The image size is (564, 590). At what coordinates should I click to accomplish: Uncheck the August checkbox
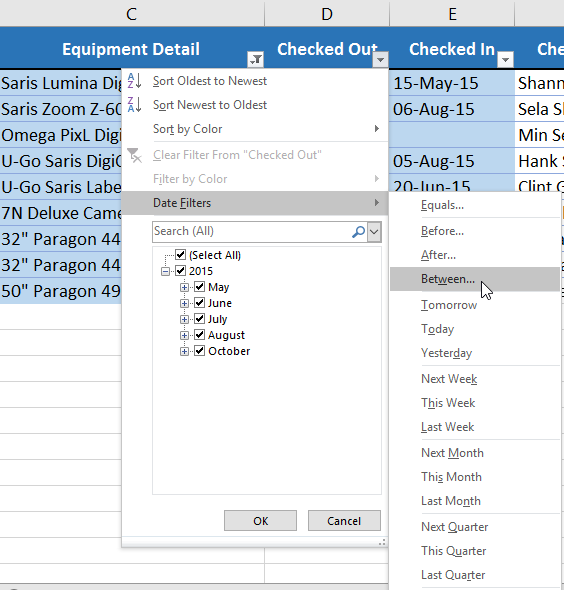point(199,335)
